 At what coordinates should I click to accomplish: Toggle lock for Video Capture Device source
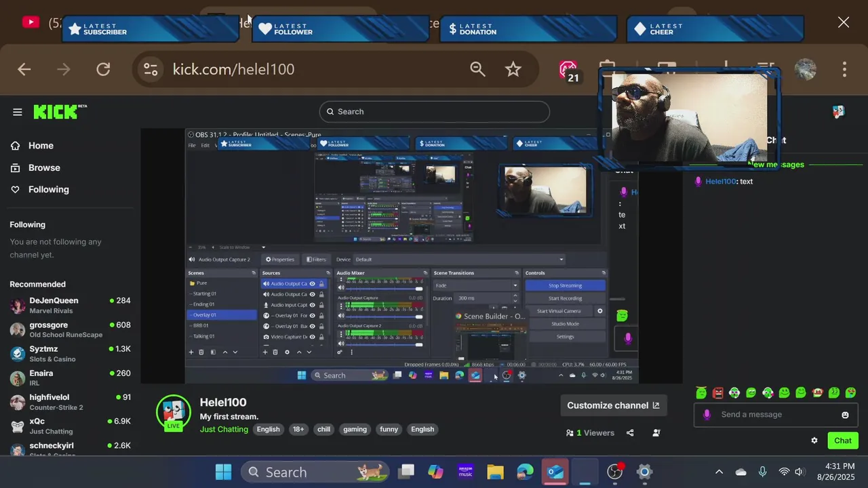click(321, 337)
